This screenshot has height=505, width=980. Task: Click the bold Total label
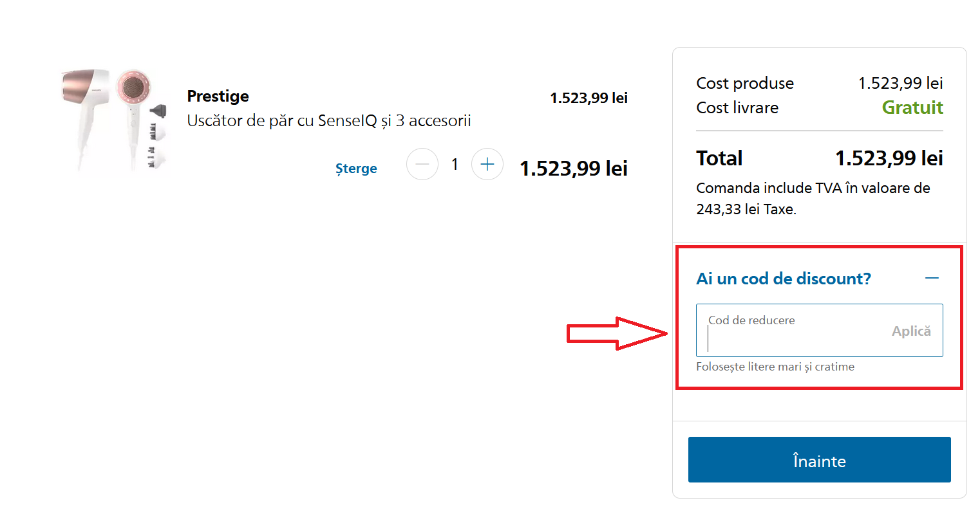click(719, 158)
